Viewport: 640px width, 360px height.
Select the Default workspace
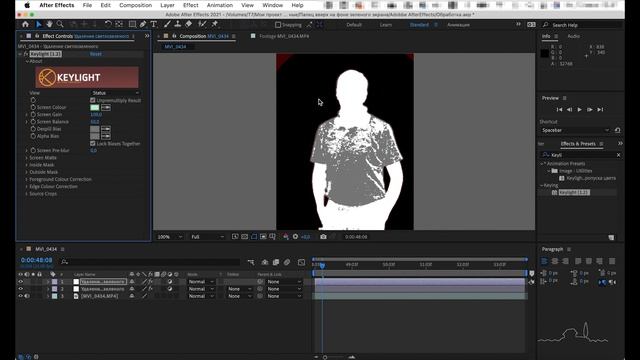(x=354, y=25)
